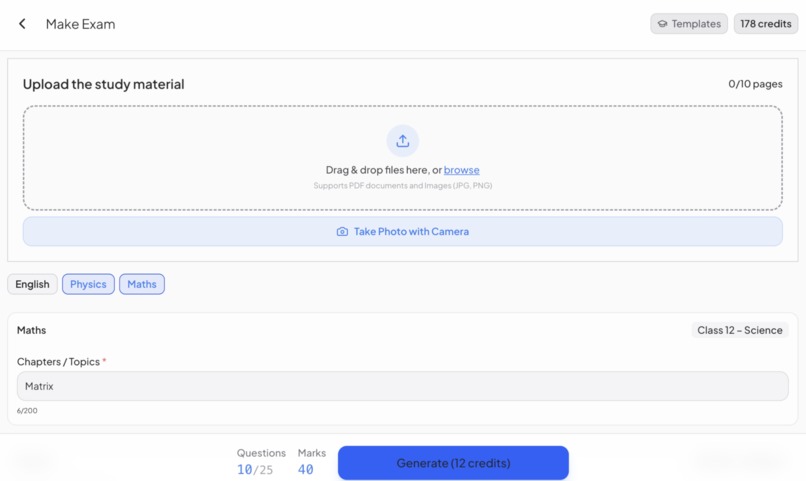The width and height of the screenshot is (806, 481).
Task: Click inside the drag and drop upload zone
Action: point(402,158)
